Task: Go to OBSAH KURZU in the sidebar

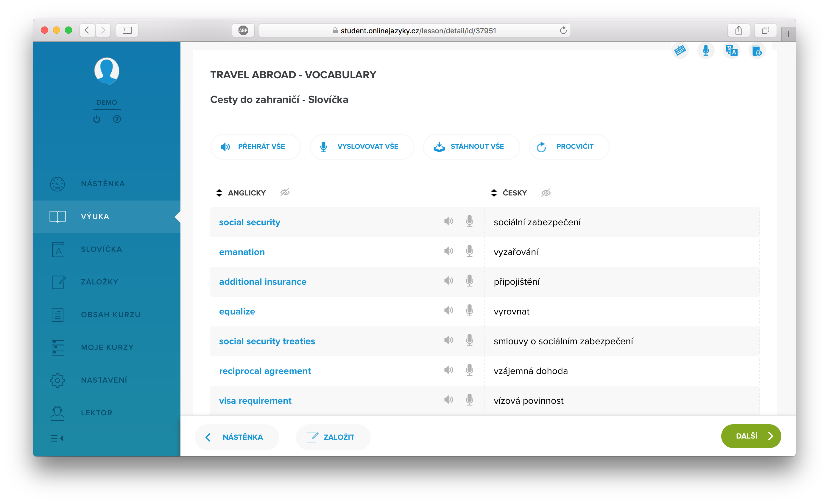Action: 110,315
